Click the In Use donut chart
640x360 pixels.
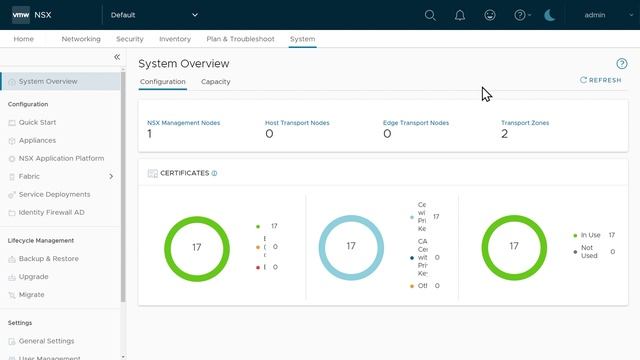click(514, 247)
